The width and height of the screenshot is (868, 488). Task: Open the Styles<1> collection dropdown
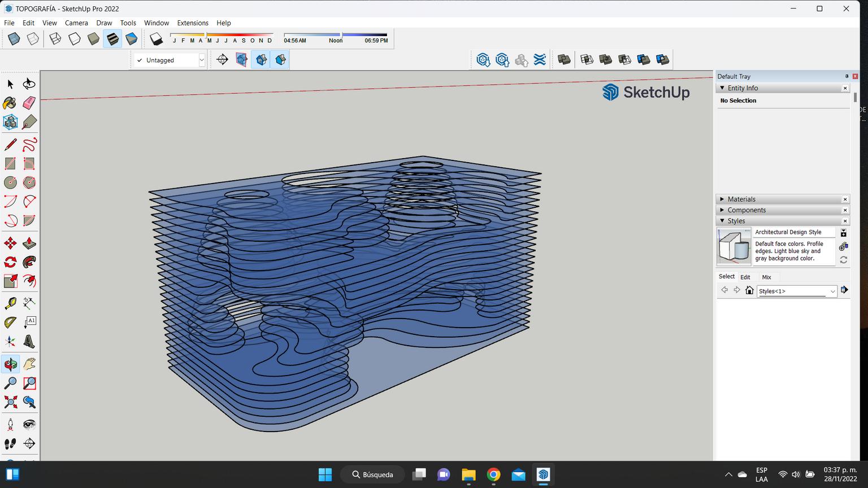pyautogui.click(x=832, y=291)
